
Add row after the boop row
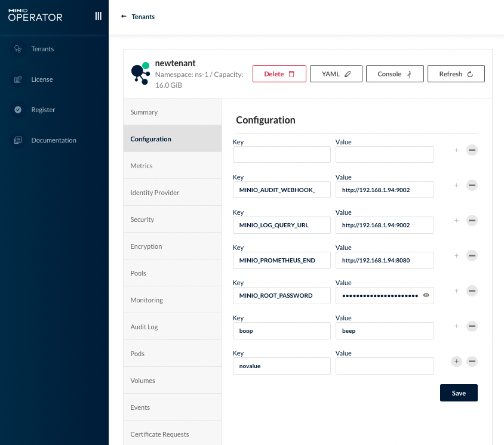point(456,326)
